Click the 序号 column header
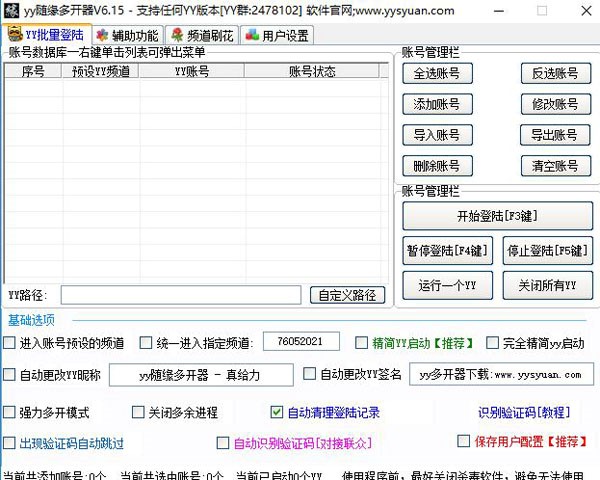600x480 pixels. tap(33, 72)
